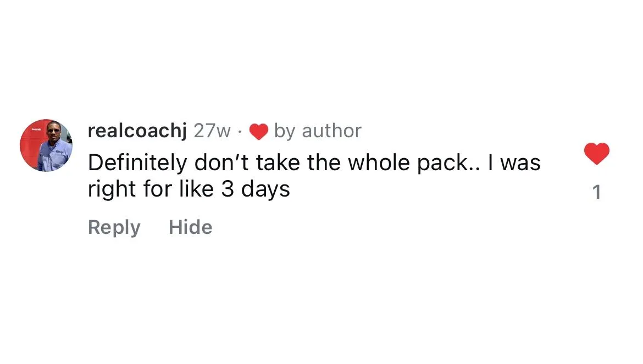The image size is (643, 364).
Task: View likes by clicking the count 1
Action: point(597,192)
